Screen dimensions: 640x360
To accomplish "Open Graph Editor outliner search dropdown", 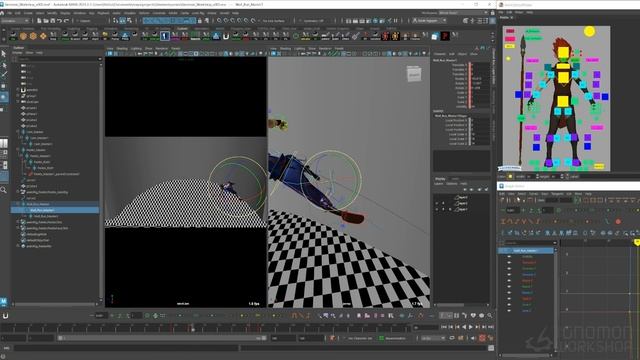I will [554, 243].
